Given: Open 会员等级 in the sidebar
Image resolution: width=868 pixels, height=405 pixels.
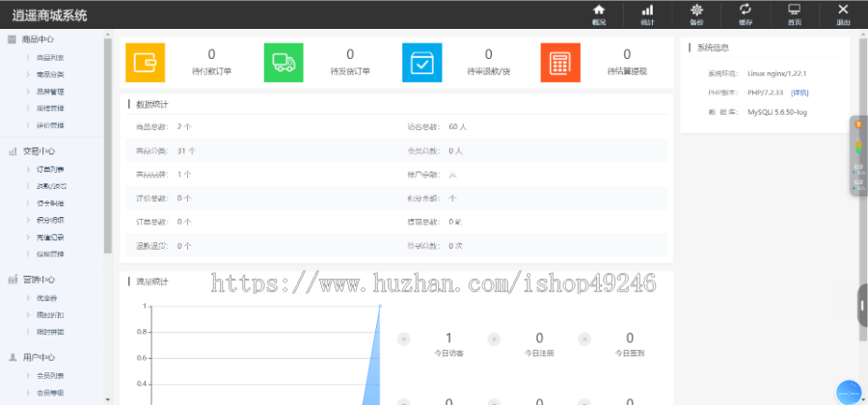Looking at the screenshot, I should pos(50,393).
